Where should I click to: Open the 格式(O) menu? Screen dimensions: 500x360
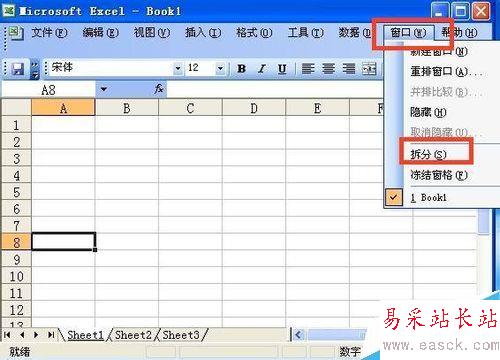pos(254,33)
